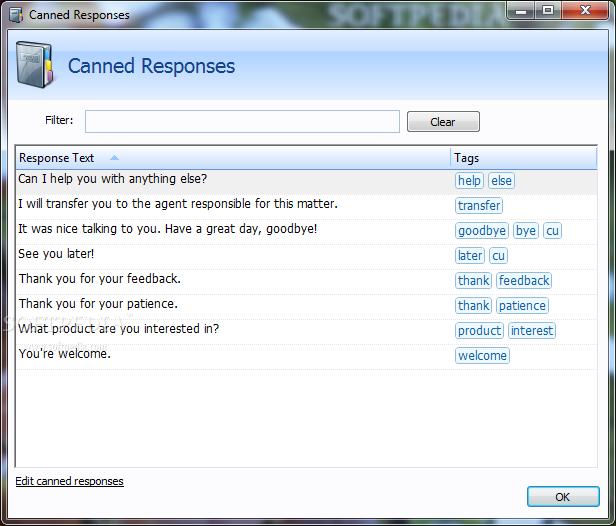Click the 'patience' tag
Screen dimensions: 616x526
[522, 306]
